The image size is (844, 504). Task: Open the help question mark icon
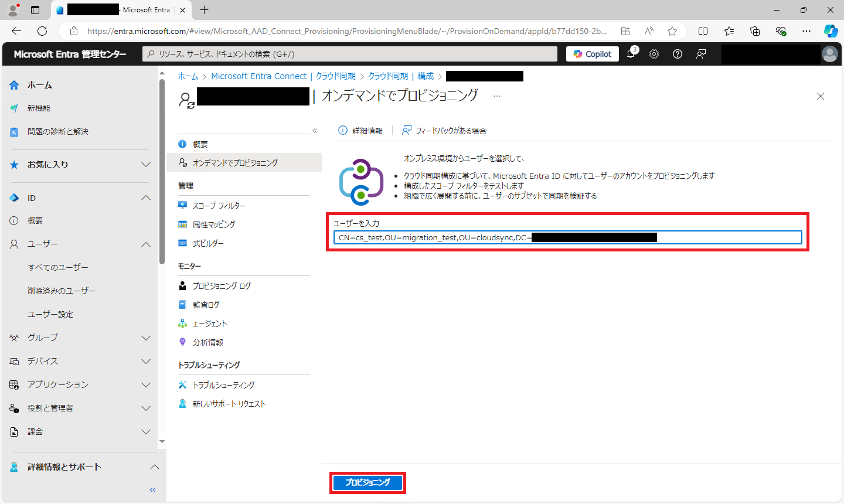tap(678, 54)
